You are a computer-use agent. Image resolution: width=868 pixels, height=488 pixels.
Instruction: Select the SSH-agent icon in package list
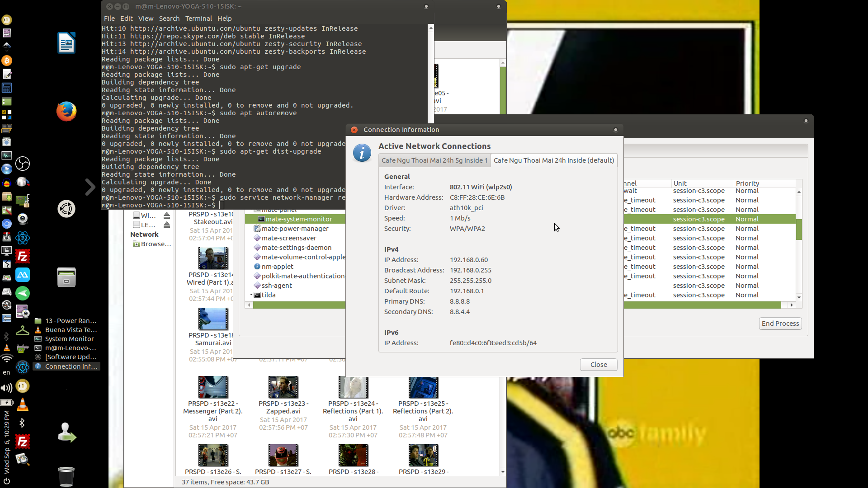[x=257, y=285]
